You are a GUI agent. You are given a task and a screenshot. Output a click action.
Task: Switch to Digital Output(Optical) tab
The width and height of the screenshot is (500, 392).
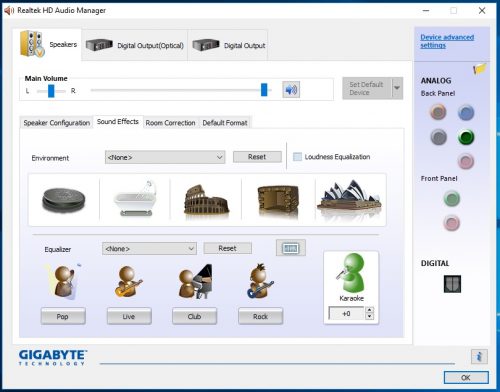tap(135, 45)
